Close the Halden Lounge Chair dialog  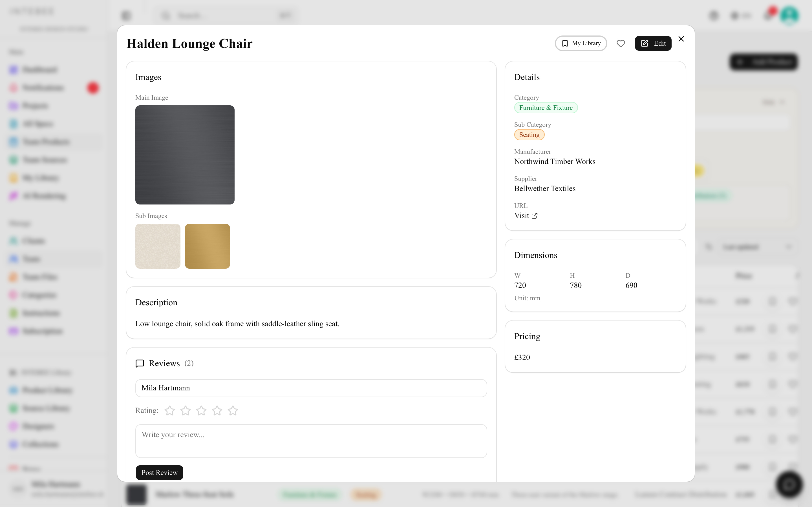tap(681, 39)
